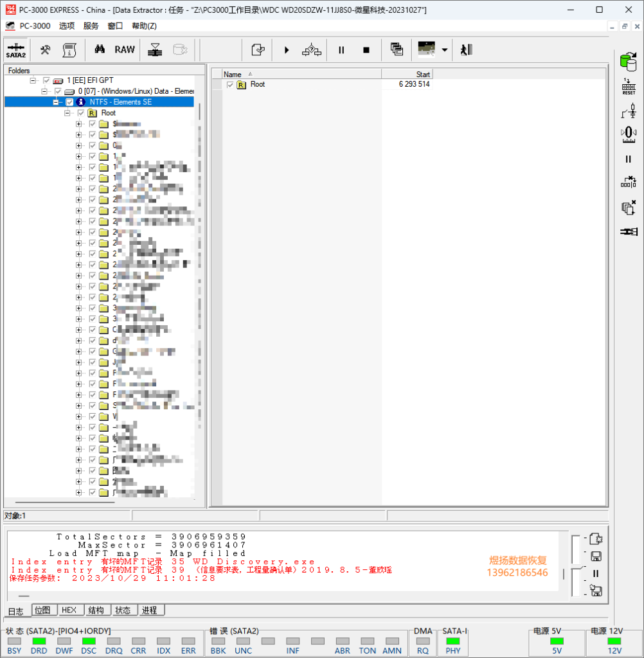Select the Root entry in file list
This screenshot has width=644, height=658.
(x=257, y=84)
